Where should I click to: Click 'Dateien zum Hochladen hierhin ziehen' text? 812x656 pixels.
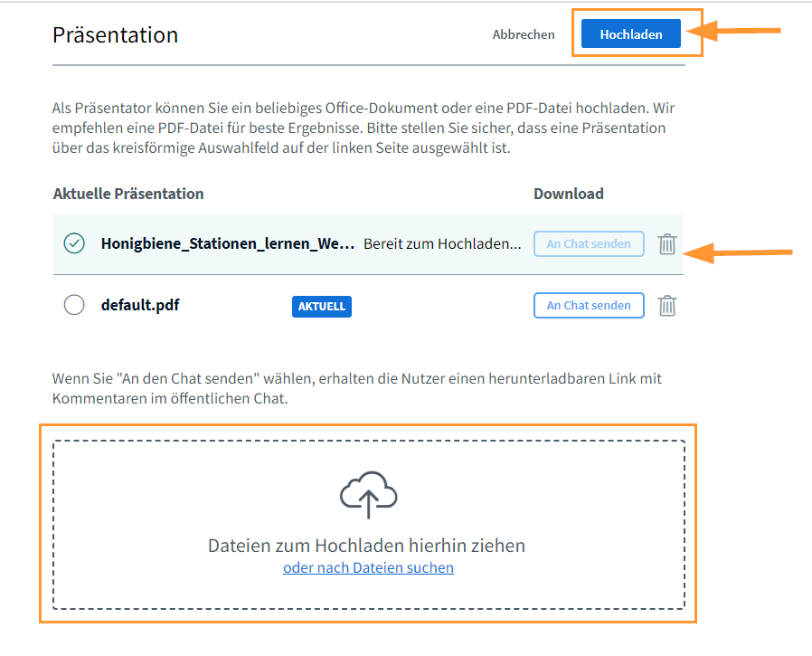pyautogui.click(x=366, y=546)
